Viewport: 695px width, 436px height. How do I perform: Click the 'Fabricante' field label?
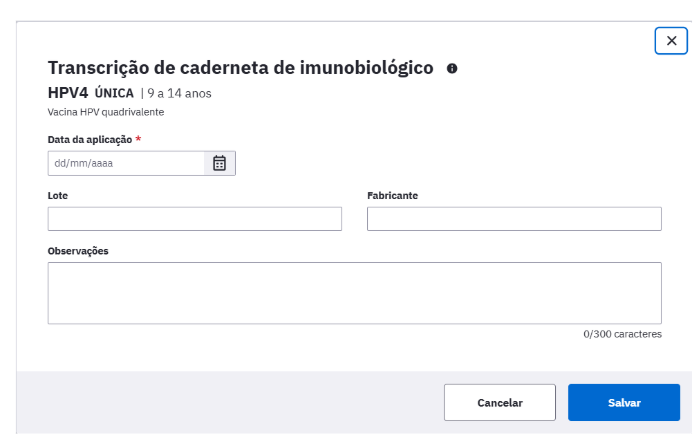392,195
